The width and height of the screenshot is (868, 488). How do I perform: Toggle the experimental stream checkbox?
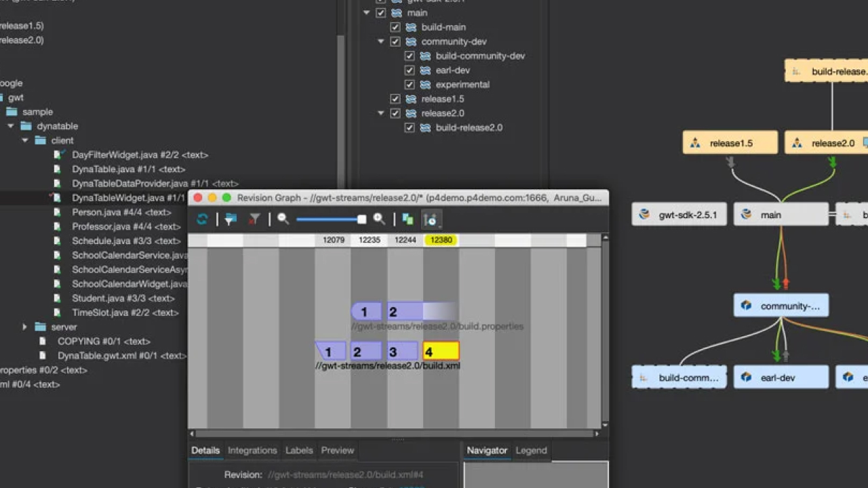point(410,85)
